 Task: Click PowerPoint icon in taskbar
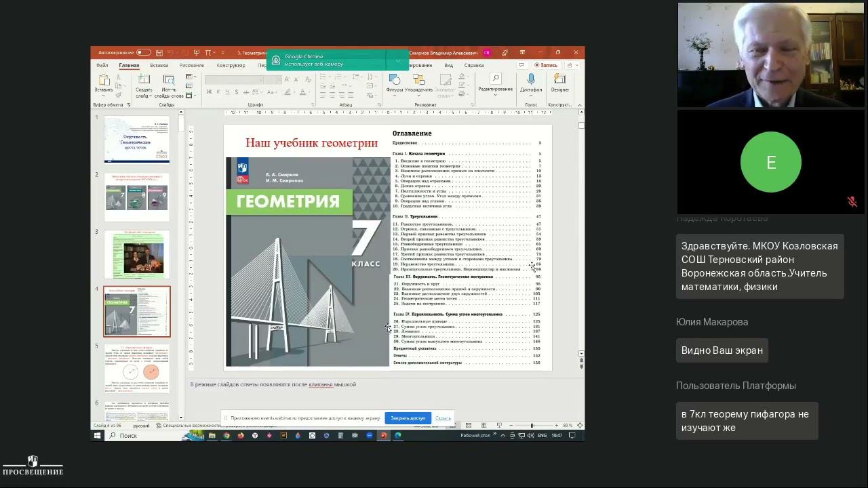[x=383, y=435]
